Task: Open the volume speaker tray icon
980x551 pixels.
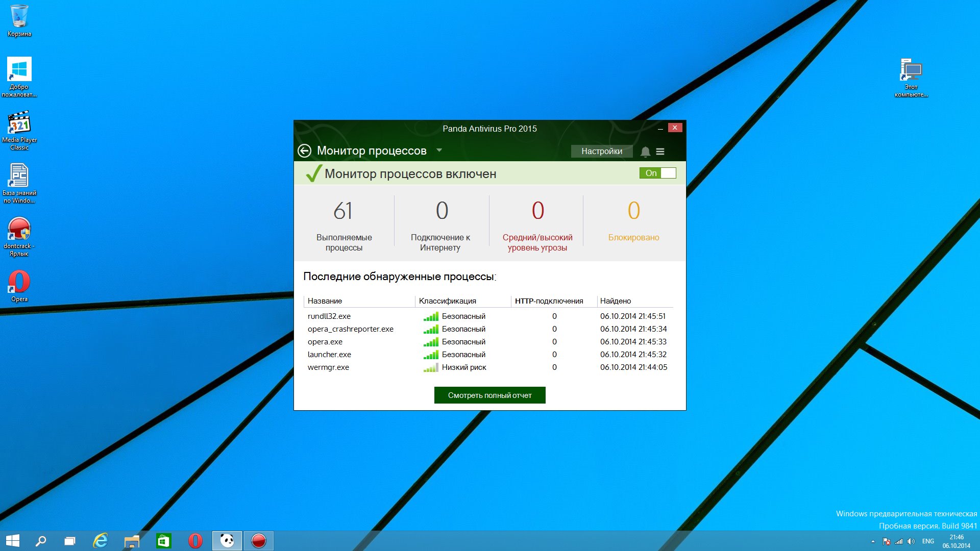Action: 911,541
